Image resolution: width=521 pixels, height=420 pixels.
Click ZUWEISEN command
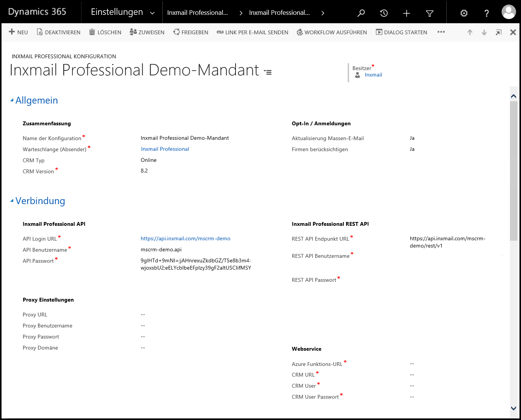[x=147, y=32]
